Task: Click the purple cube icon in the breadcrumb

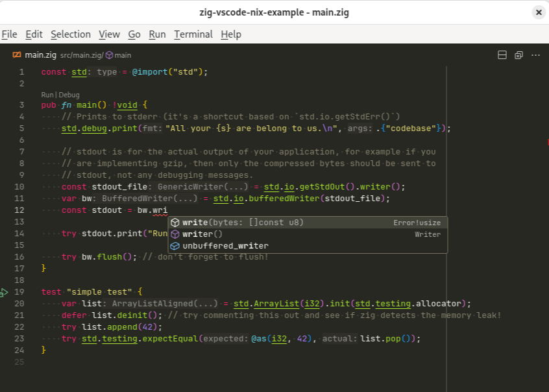Action: point(109,55)
